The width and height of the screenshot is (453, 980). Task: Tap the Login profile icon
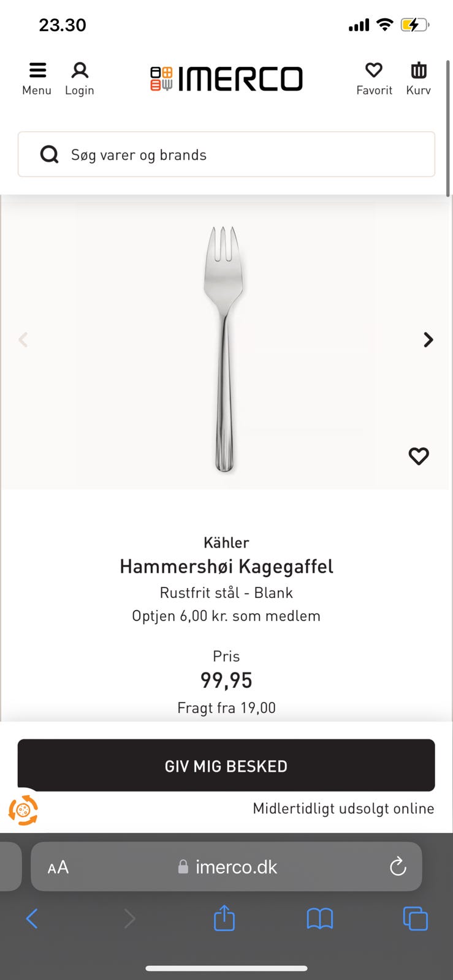(x=80, y=79)
